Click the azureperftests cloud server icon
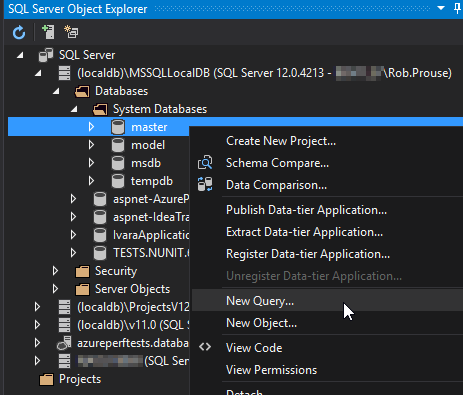 click(64, 343)
